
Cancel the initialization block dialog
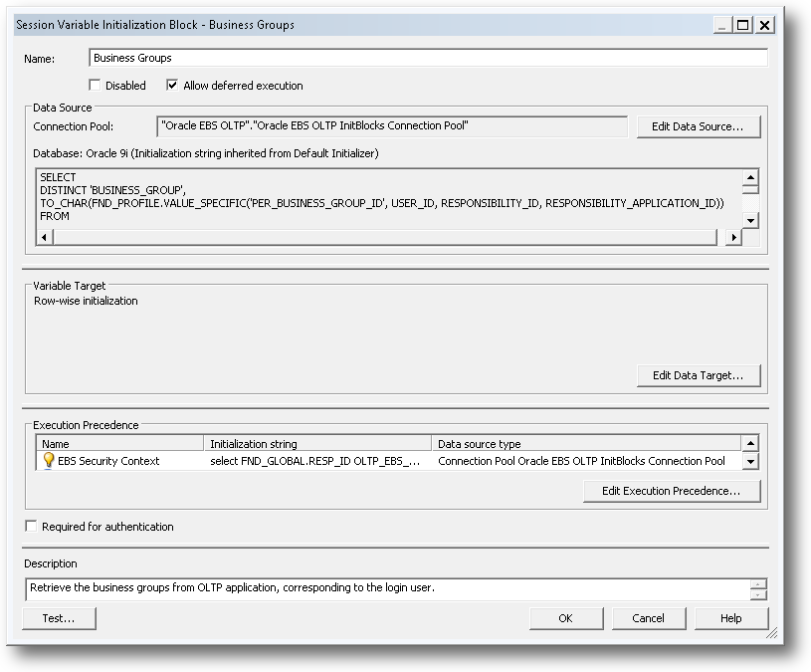(649, 618)
